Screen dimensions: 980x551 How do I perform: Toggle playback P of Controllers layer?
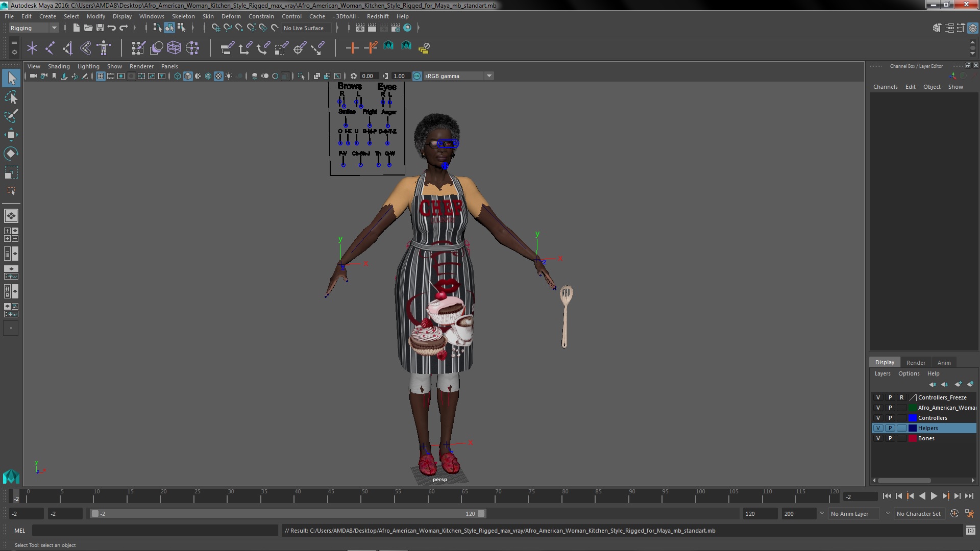890,418
